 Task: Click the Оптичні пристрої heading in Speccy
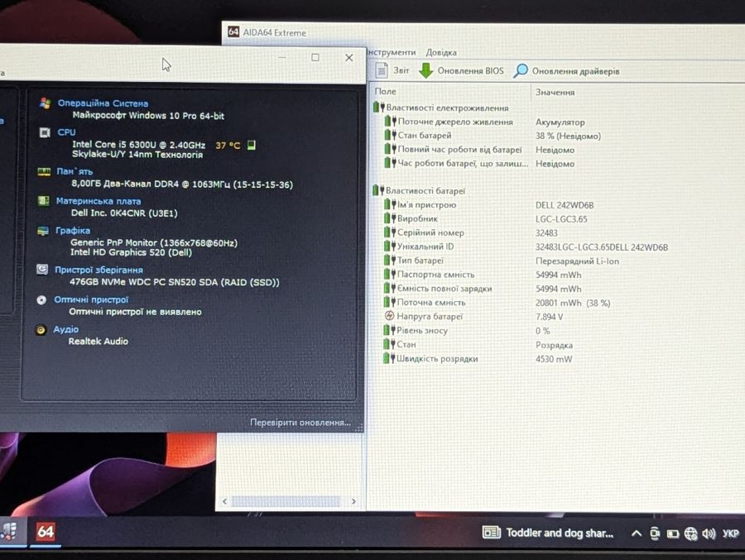click(91, 299)
